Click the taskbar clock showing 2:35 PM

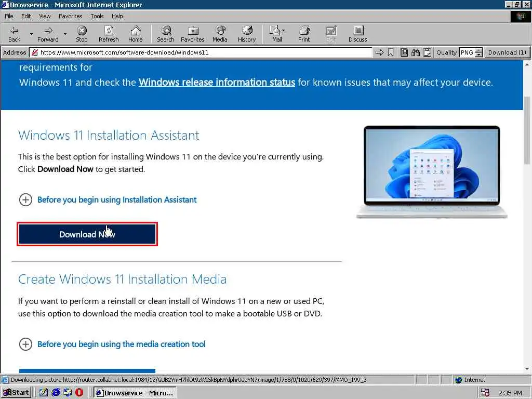point(510,393)
